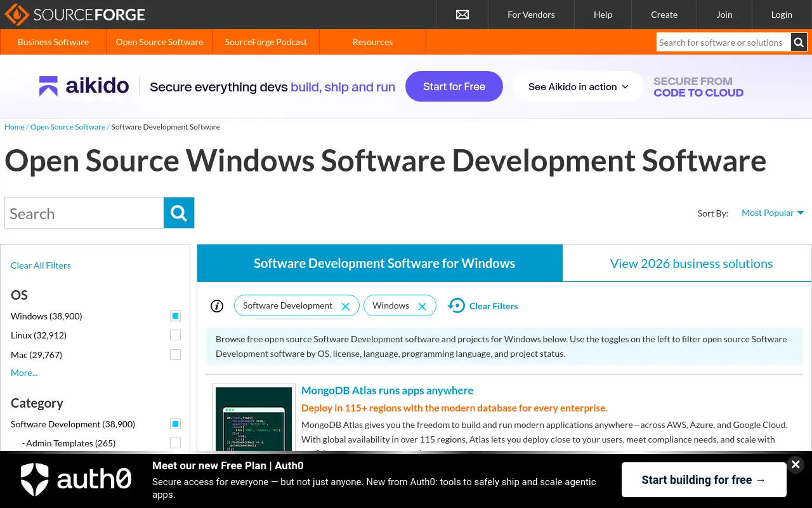Go to Home breadcrumb

point(15,127)
